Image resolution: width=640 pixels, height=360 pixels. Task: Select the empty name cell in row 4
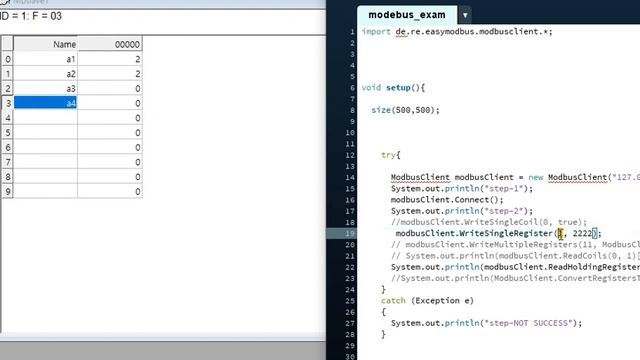click(x=45, y=118)
